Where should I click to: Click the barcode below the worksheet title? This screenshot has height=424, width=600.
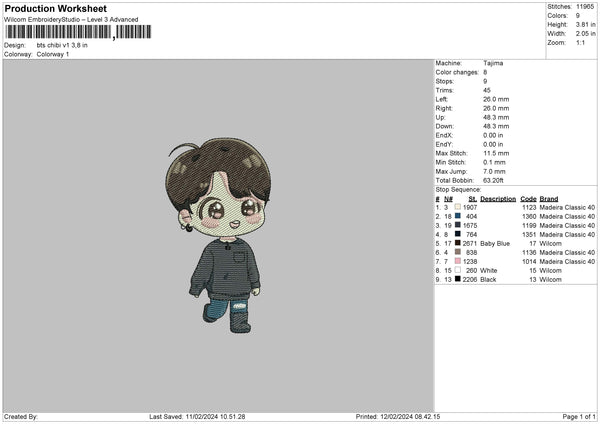pos(78,32)
